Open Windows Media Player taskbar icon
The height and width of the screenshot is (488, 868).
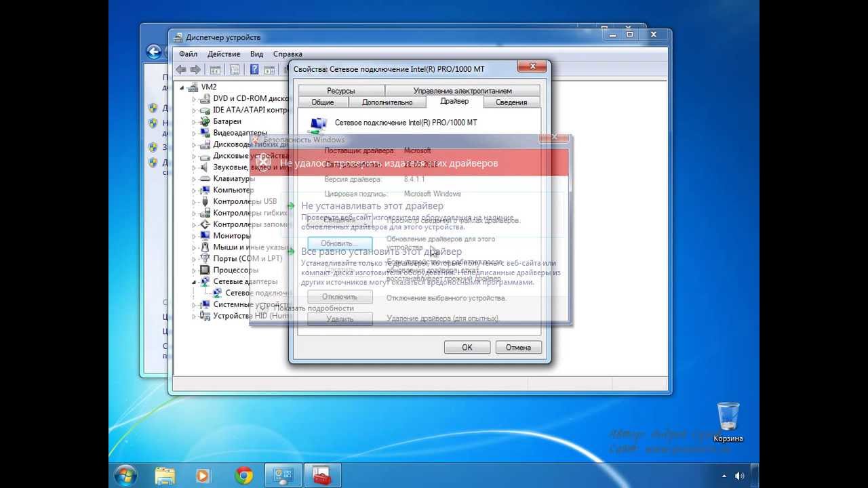tap(202, 475)
